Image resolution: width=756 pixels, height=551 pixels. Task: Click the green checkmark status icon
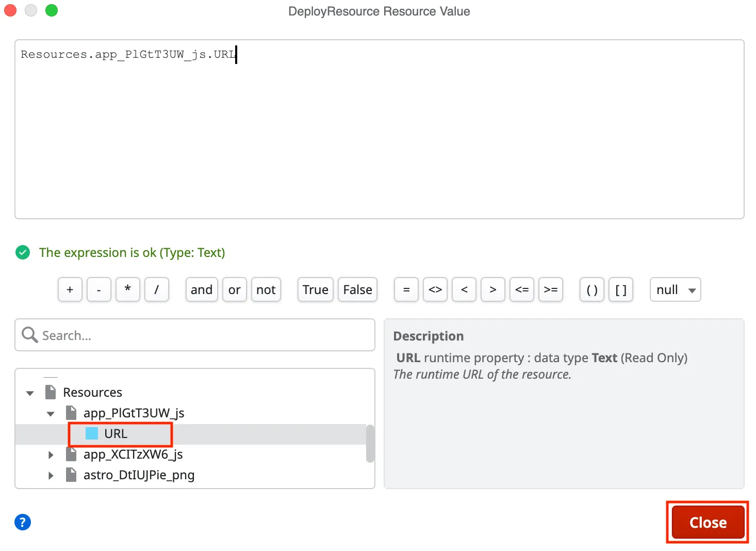tap(22, 252)
